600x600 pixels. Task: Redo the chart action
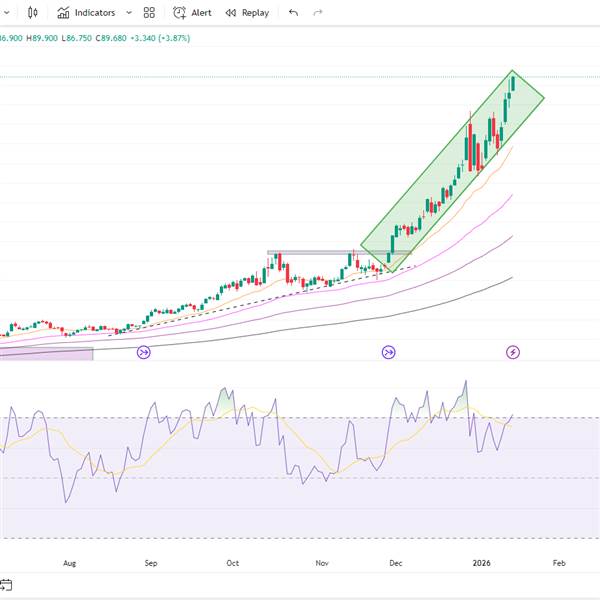pyautogui.click(x=318, y=13)
